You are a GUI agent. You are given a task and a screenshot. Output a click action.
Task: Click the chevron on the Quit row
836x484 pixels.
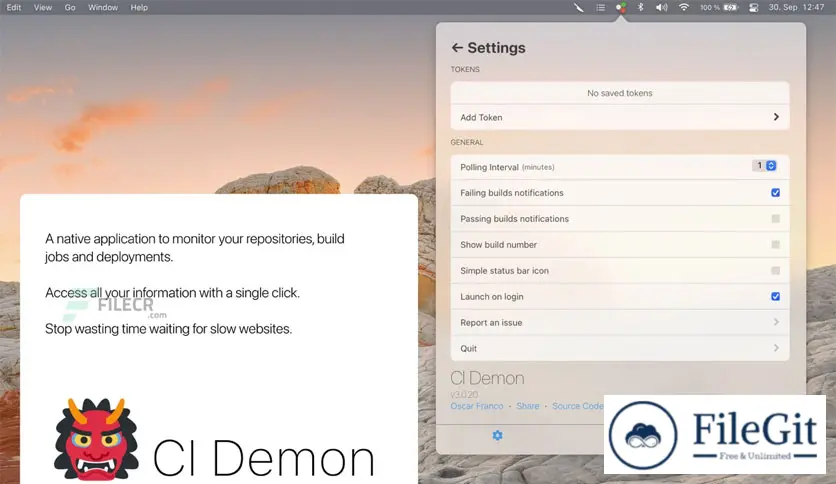pyautogui.click(x=776, y=348)
